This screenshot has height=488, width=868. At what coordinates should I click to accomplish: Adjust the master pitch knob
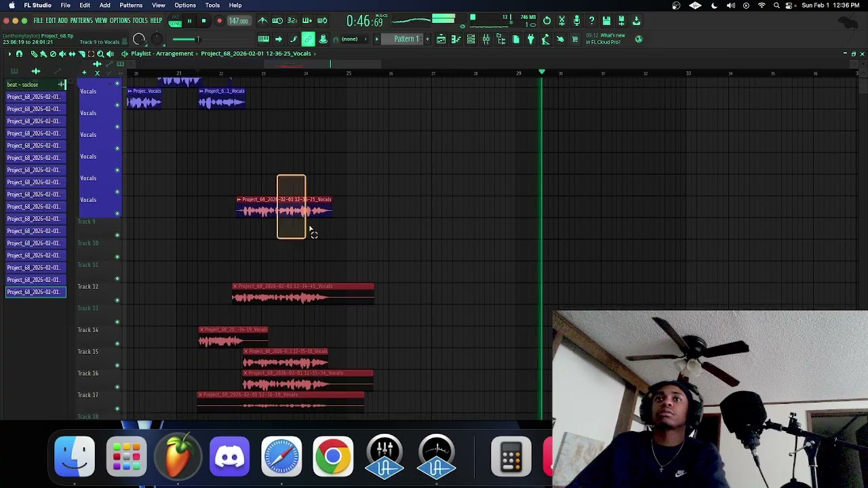point(157,39)
